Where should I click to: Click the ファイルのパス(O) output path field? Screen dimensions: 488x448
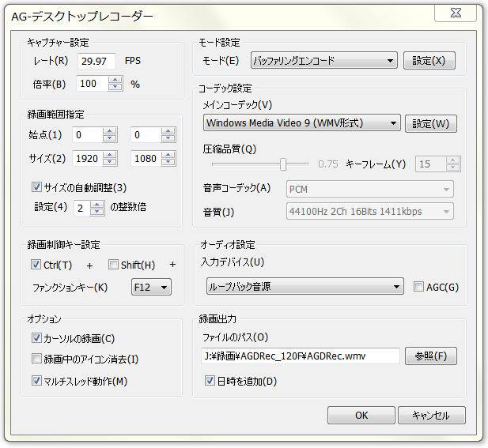(301, 356)
